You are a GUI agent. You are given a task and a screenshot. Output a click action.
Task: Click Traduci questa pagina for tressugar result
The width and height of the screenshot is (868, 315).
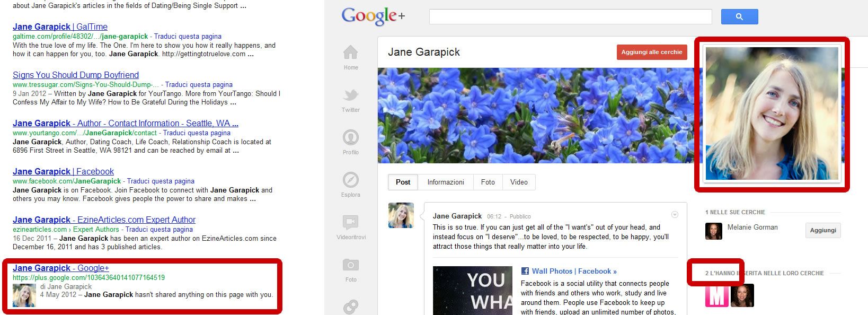199,84
